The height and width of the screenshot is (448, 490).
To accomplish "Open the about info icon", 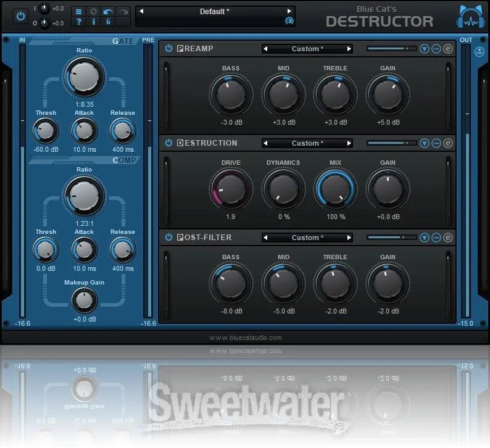I will pyautogui.click(x=93, y=22).
